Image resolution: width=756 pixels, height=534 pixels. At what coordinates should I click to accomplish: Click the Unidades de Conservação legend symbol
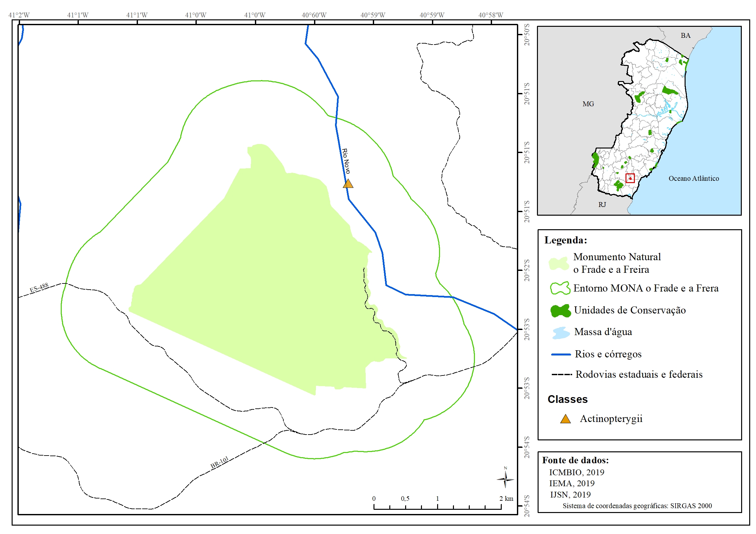pos(561,311)
